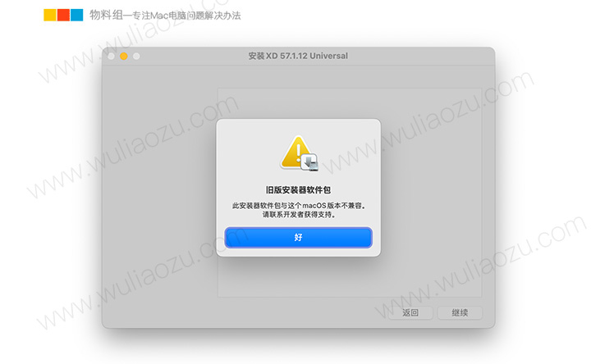Viewport: 591px width, 364px height.
Task: Click the red square in the logo
Action: coord(63,15)
